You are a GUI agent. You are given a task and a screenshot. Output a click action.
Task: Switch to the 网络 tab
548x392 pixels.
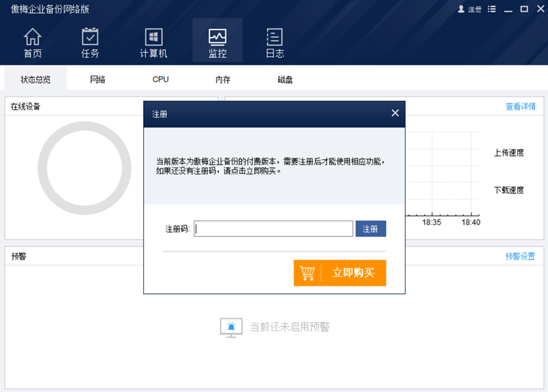tap(97, 79)
